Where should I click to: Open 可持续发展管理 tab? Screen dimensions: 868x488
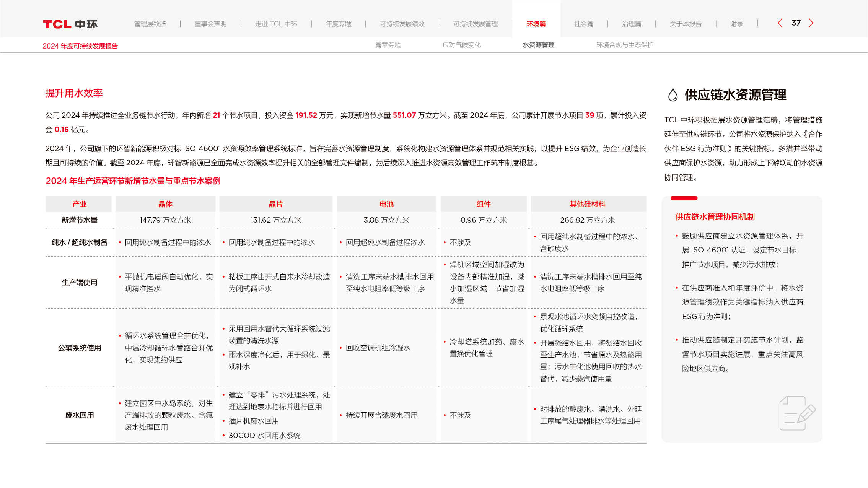click(476, 24)
